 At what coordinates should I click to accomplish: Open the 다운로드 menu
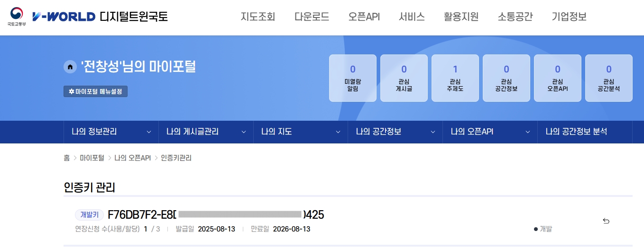pyautogui.click(x=312, y=17)
